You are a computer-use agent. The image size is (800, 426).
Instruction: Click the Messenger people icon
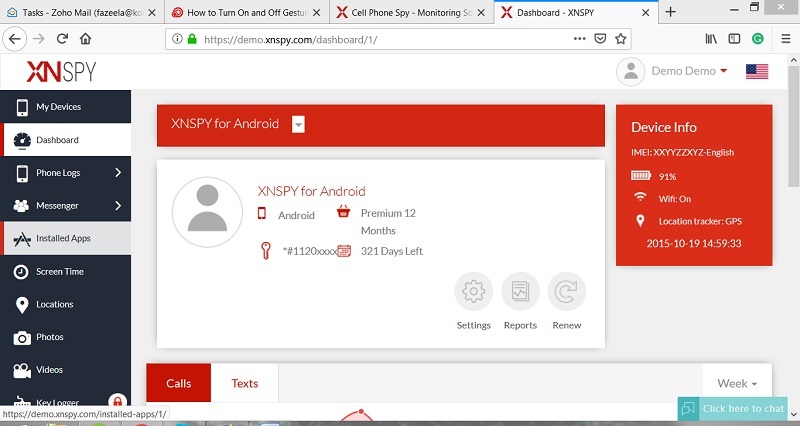coord(21,206)
